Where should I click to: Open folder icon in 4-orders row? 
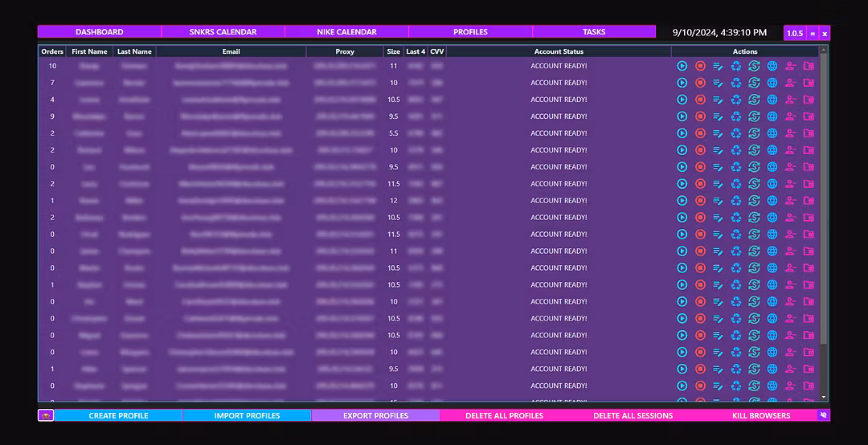[809, 100]
